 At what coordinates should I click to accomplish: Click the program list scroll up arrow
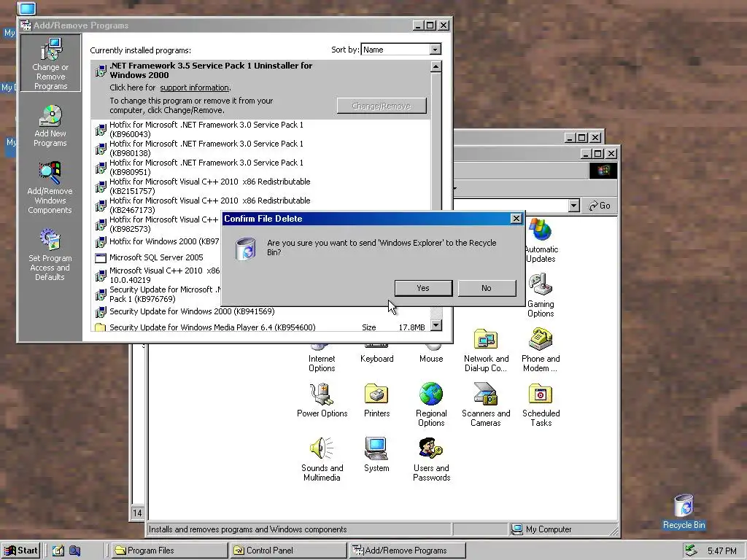tap(436, 66)
